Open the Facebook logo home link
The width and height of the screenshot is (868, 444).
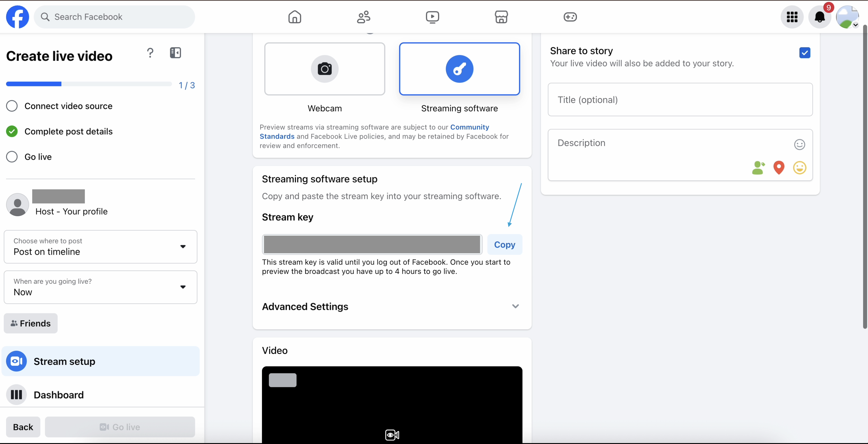coord(18,17)
